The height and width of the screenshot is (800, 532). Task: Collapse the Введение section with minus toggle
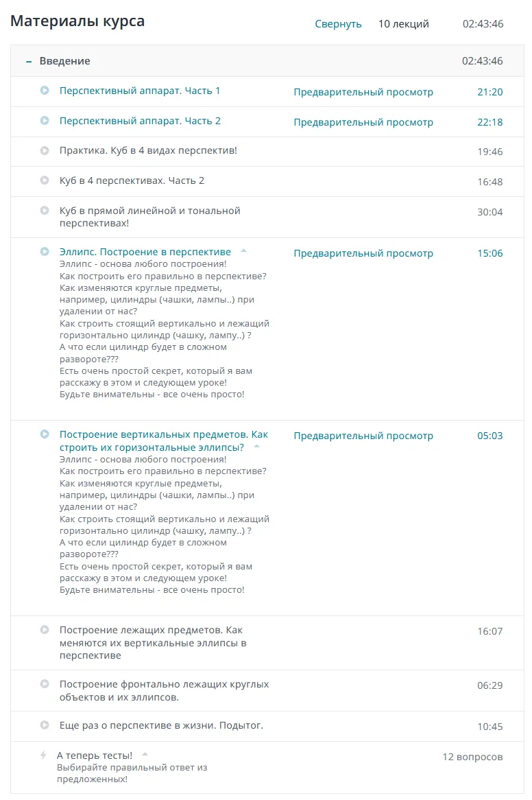(x=29, y=62)
